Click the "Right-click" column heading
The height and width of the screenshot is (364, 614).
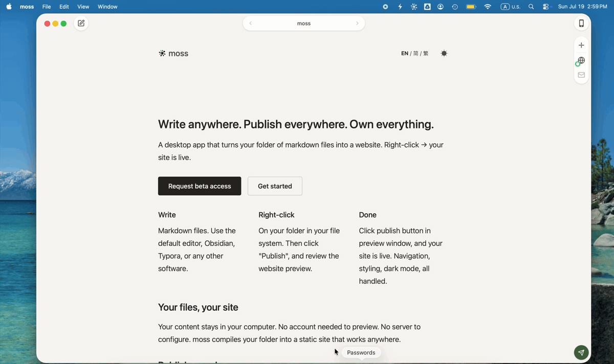[277, 215]
